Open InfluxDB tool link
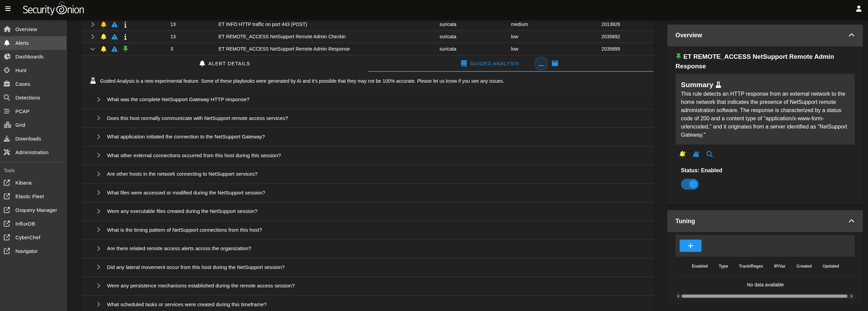This screenshot has height=311, width=868. click(x=33, y=224)
